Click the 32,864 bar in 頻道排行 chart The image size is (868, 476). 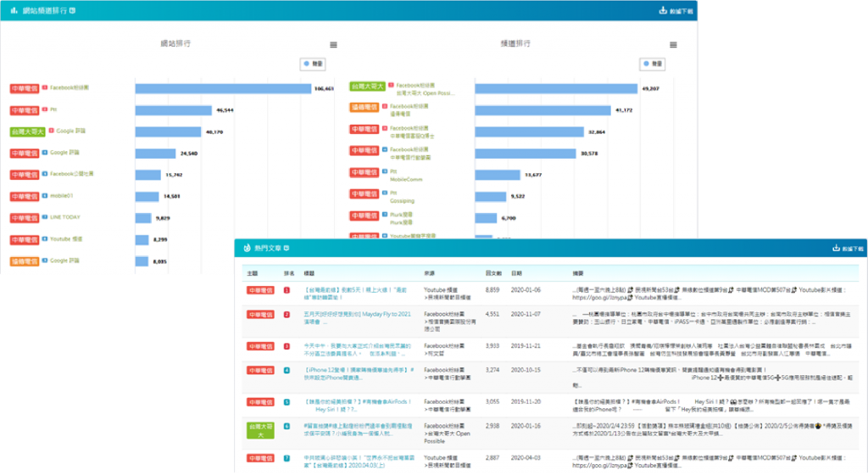tap(529, 132)
